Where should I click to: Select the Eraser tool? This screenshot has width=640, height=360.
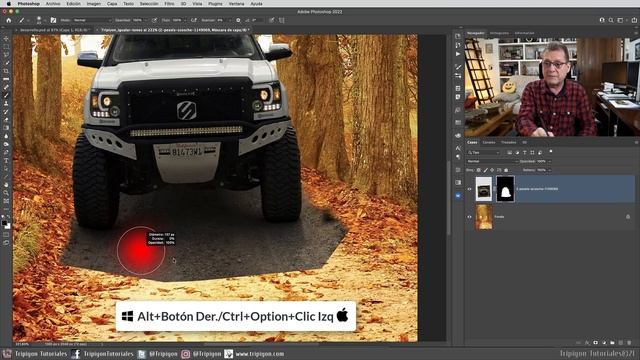[6, 120]
